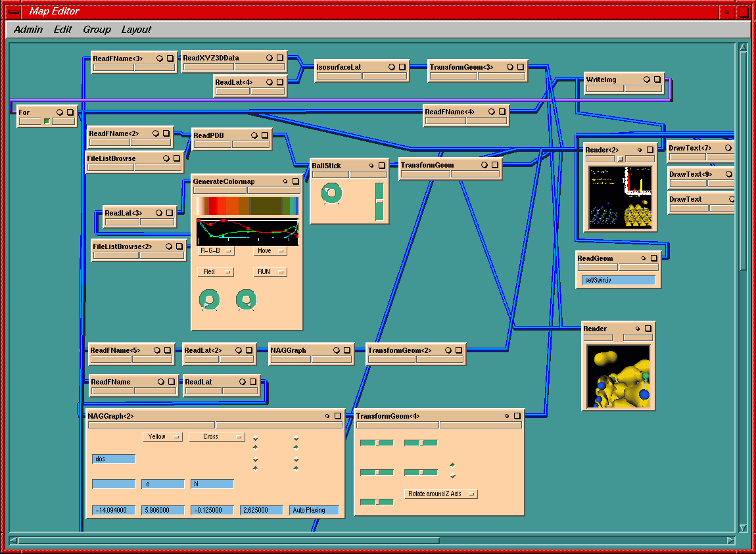Click the square maximize icon on ReadPDB
Viewport: 756px width, 554px height.
264,135
